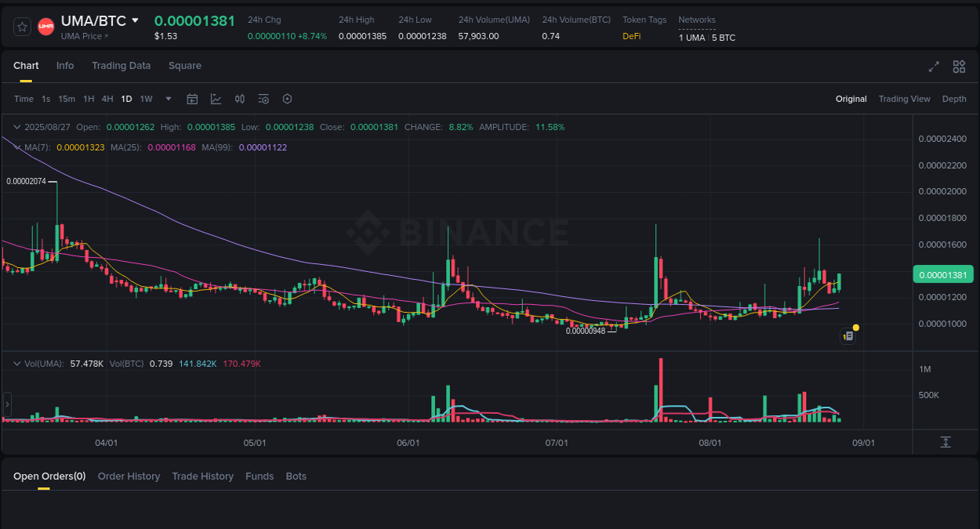980x529 pixels.
Task: Select the Time interval option
Action: point(24,99)
